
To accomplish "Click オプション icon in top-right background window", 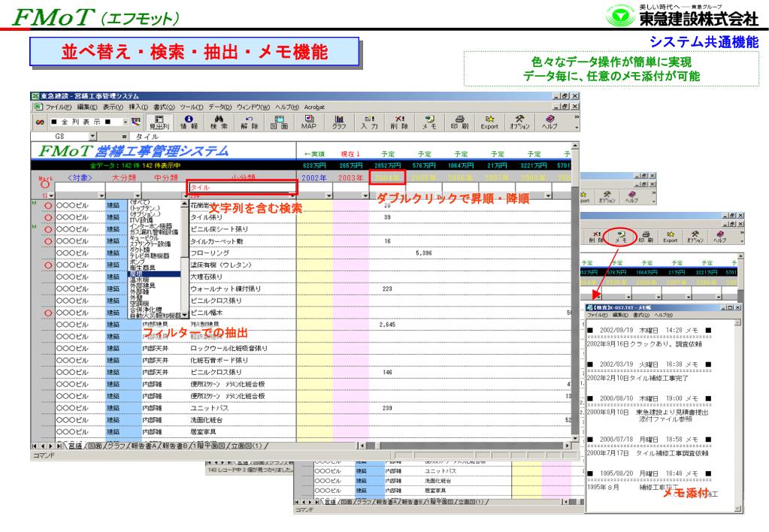I will [x=607, y=197].
